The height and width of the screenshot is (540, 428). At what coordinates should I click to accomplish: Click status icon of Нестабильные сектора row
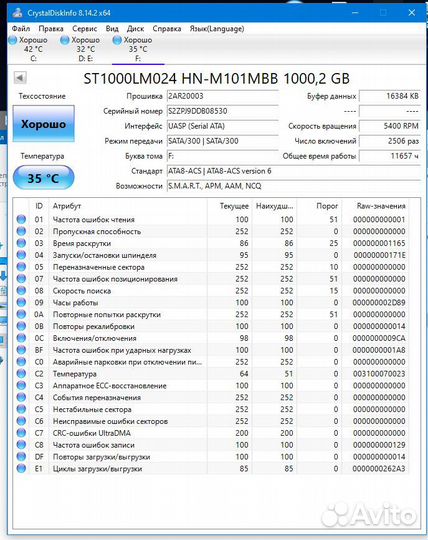[x=21, y=409]
